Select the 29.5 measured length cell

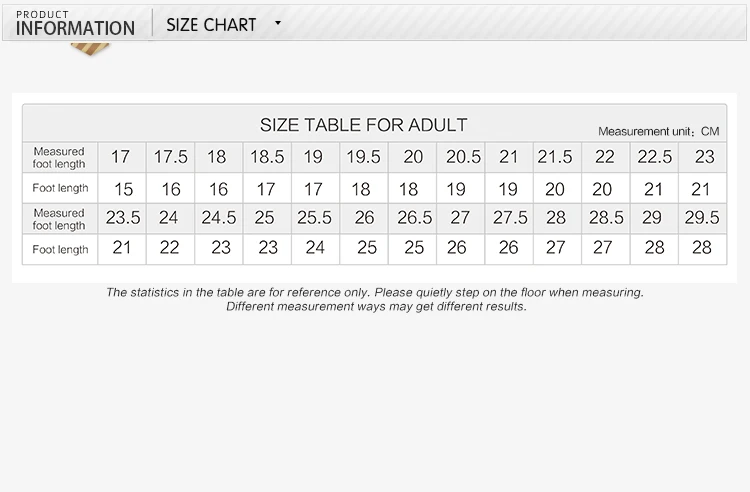pyautogui.click(x=701, y=218)
